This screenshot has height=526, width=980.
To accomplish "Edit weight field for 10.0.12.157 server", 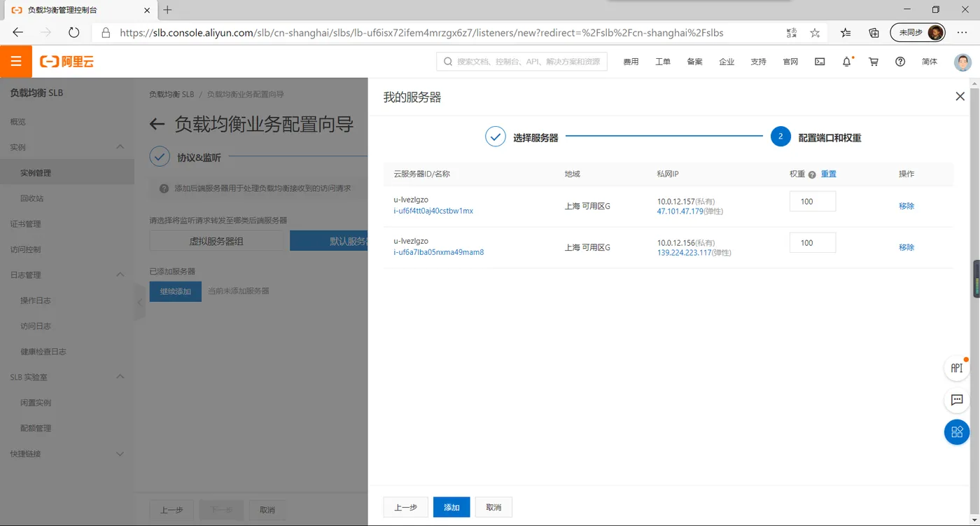I will tap(813, 202).
